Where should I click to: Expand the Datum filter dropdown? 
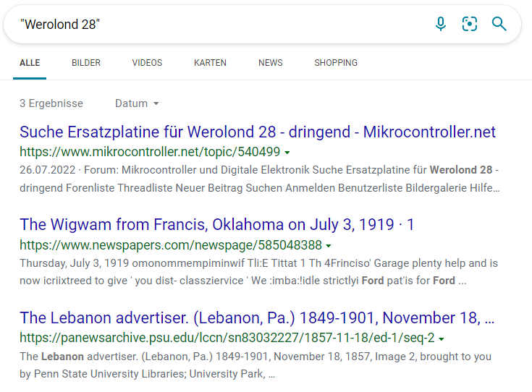point(137,103)
